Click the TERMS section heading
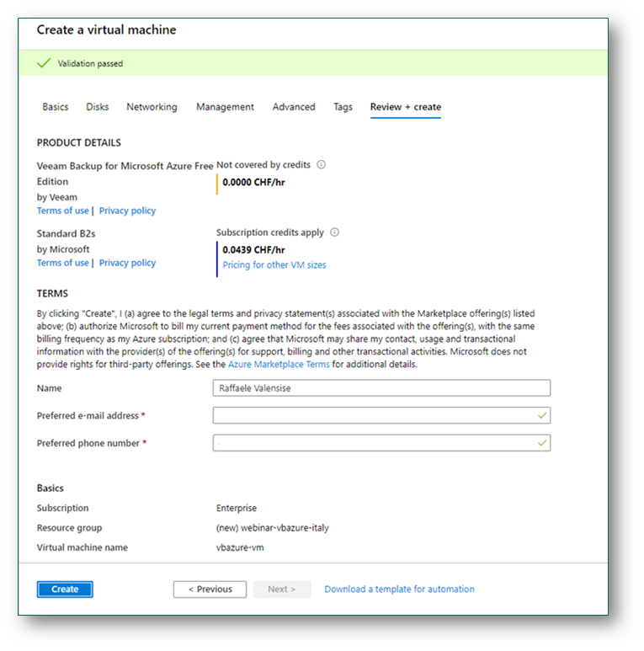The width and height of the screenshot is (644, 651). pyautogui.click(x=52, y=294)
